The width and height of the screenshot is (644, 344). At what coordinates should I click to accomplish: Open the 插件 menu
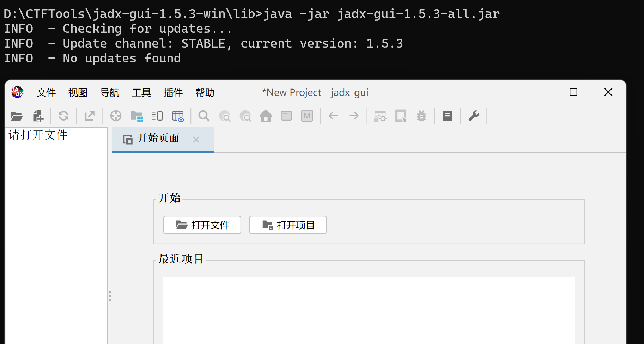click(173, 93)
